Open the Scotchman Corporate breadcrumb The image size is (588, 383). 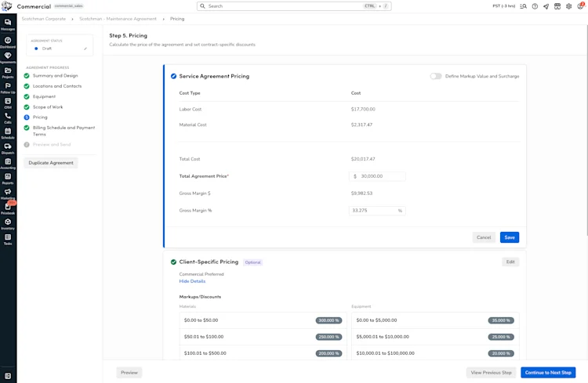coord(43,19)
